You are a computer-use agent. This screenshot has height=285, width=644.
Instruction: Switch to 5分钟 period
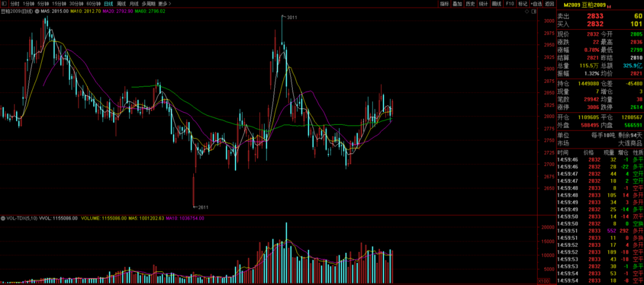43,4
